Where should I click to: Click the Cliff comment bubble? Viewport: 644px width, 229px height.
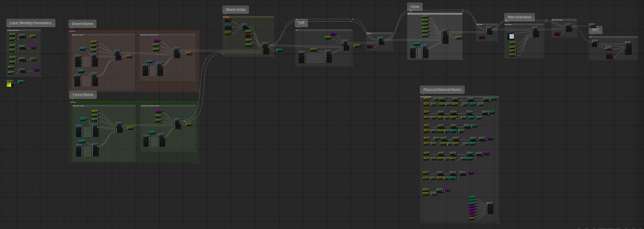point(301,23)
